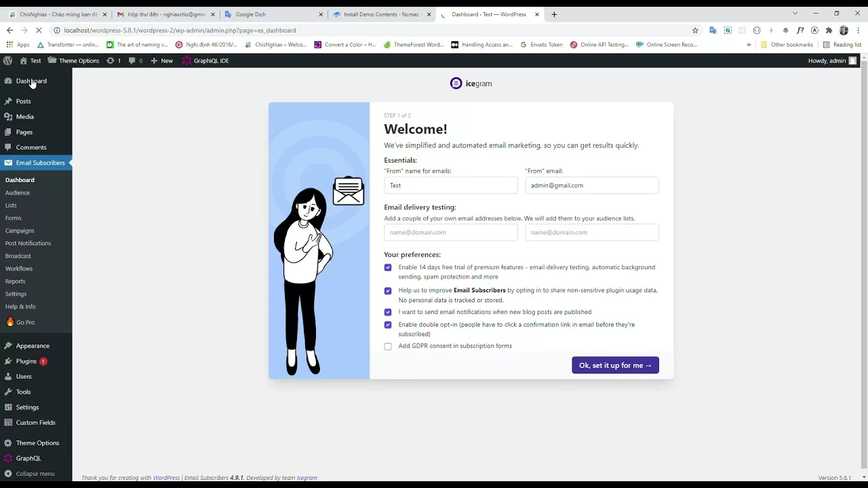868x488 pixels.
Task: Open the Reading list button
Action: point(842,45)
